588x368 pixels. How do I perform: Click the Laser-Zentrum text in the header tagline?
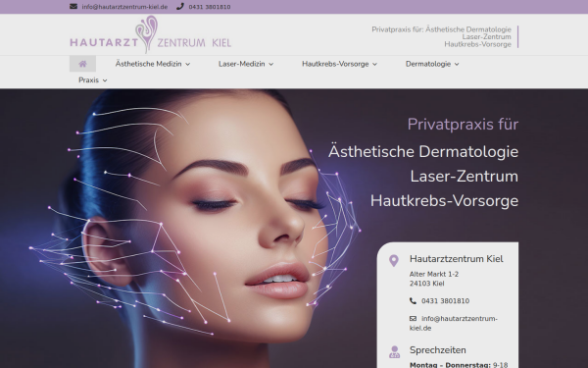tap(486, 37)
